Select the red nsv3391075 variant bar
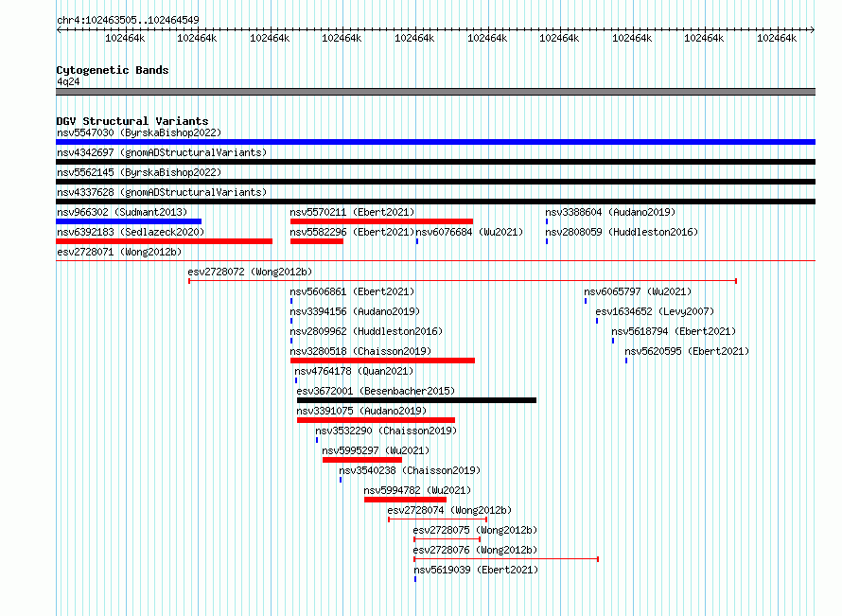The width and height of the screenshot is (842, 616). coord(376,420)
